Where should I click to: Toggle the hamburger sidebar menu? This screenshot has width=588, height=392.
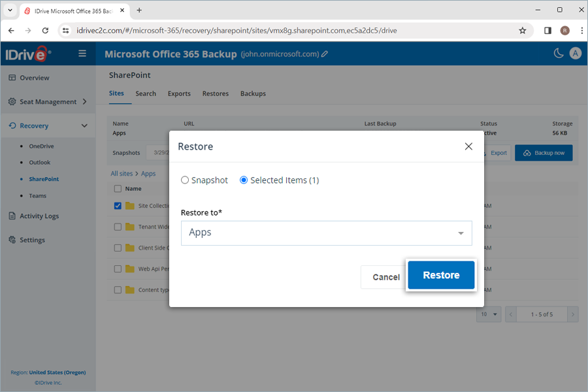pyautogui.click(x=82, y=54)
